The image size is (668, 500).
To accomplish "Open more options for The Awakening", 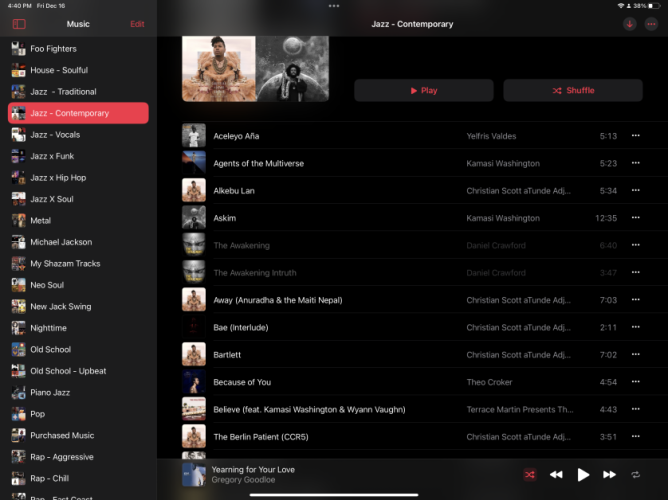I will (635, 245).
